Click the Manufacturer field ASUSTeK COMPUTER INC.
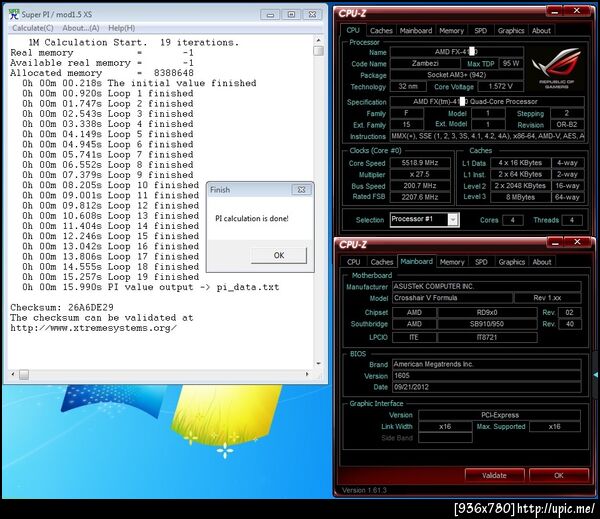This screenshot has height=519, width=600. click(487, 286)
